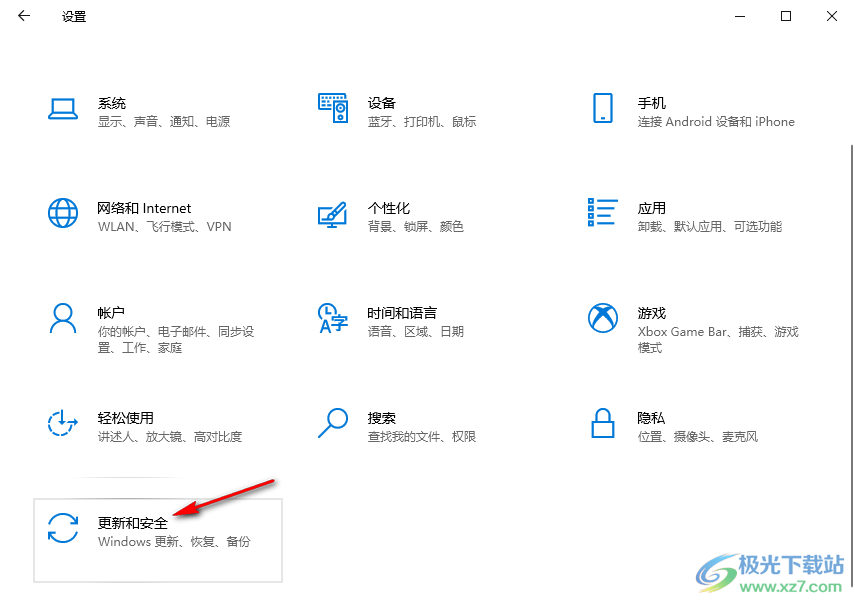
Task: Click the text 查找我的文件、权限
Action: [x=422, y=437]
